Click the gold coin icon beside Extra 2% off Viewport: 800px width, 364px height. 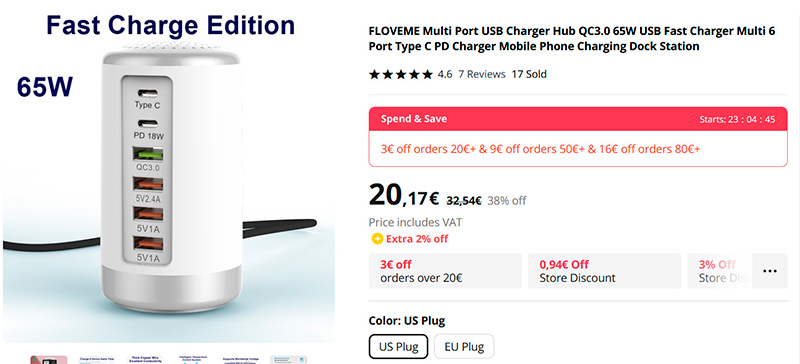pyautogui.click(x=377, y=238)
